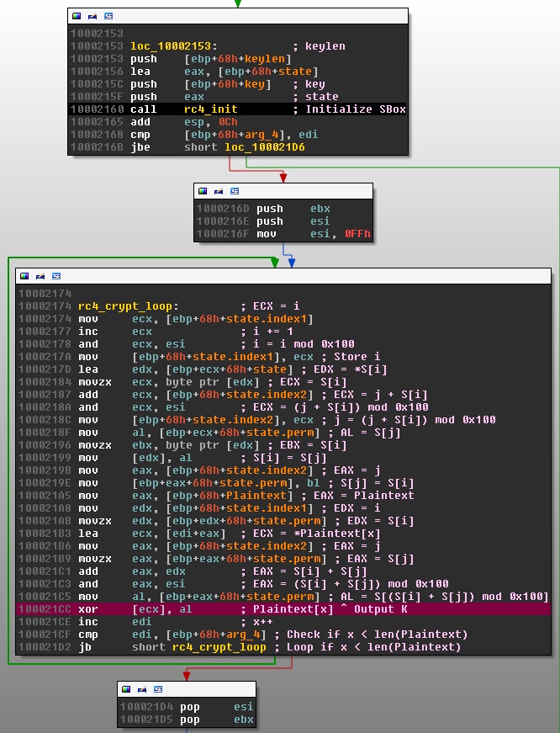Select the pop esi instruction at 100021D4

(x=217, y=707)
